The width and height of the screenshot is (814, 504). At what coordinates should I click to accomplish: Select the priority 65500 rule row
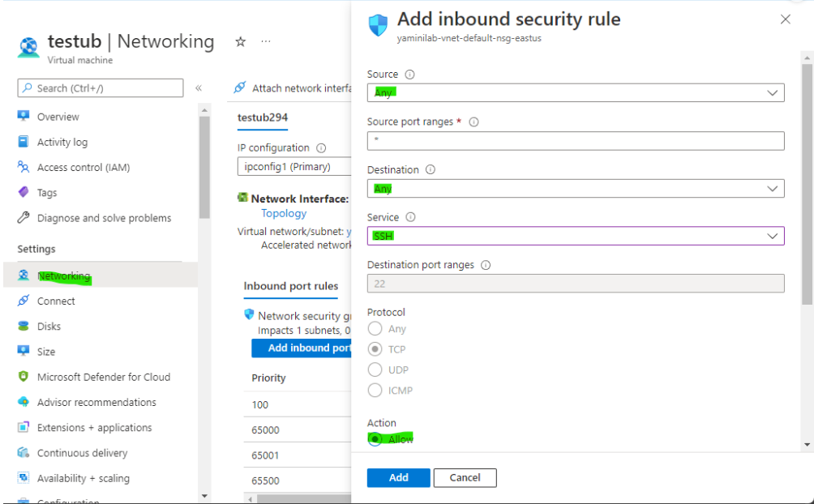tap(298, 481)
